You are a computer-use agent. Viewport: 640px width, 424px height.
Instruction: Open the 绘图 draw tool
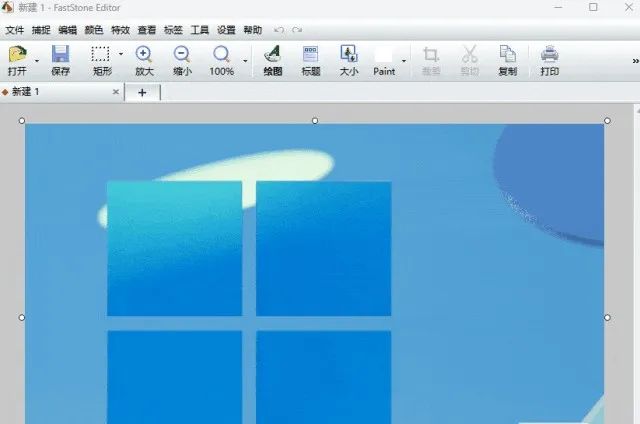coord(273,60)
